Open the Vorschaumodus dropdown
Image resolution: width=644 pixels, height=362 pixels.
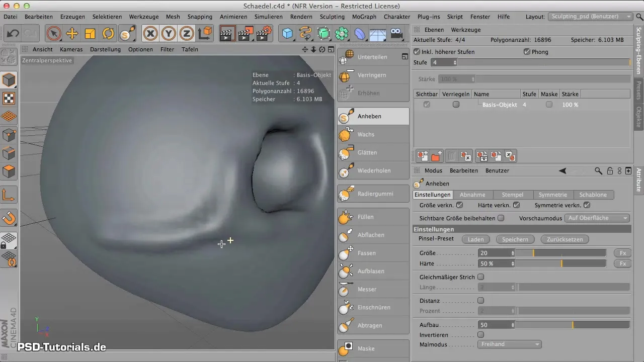pyautogui.click(x=597, y=218)
